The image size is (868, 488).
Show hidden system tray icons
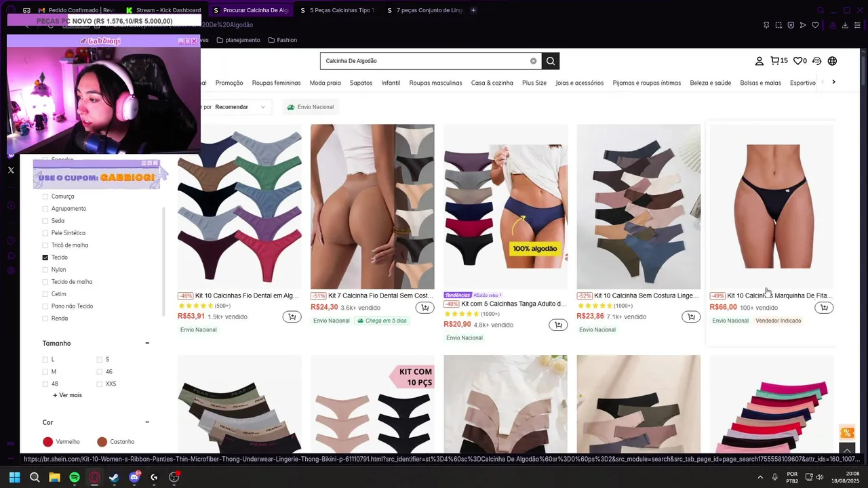pos(760,477)
